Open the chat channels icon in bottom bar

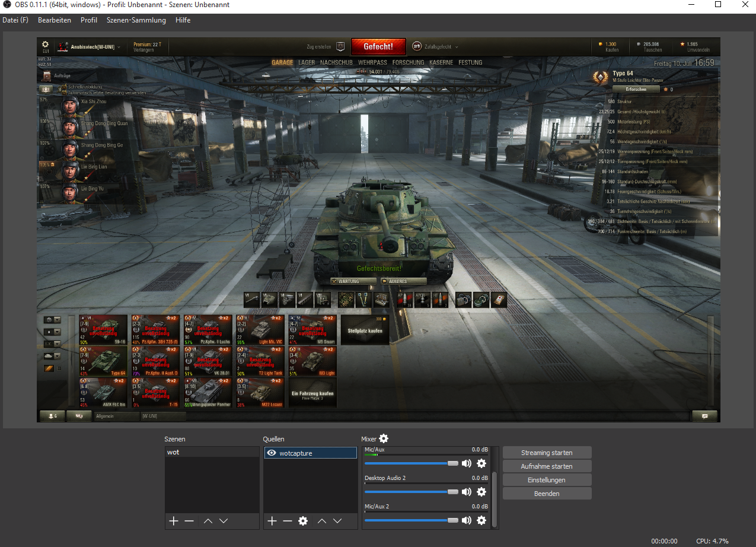click(79, 416)
